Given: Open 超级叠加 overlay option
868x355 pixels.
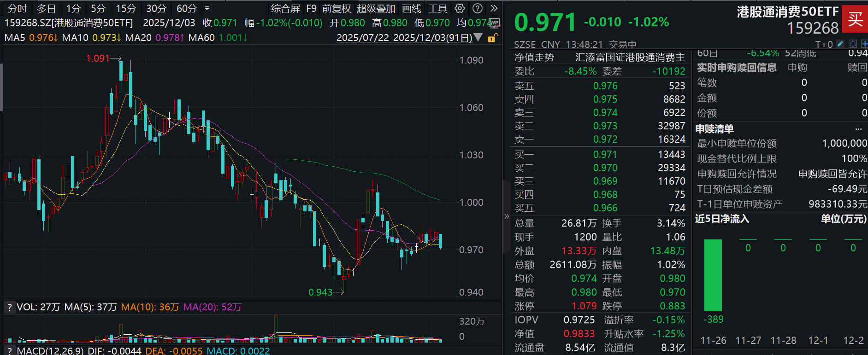Looking at the screenshot, I should (376, 8).
